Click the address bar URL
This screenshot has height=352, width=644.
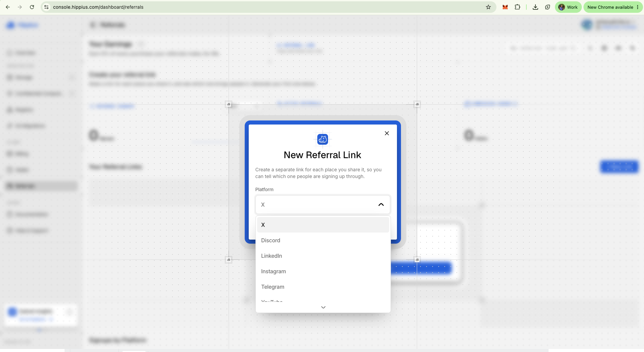coord(98,7)
